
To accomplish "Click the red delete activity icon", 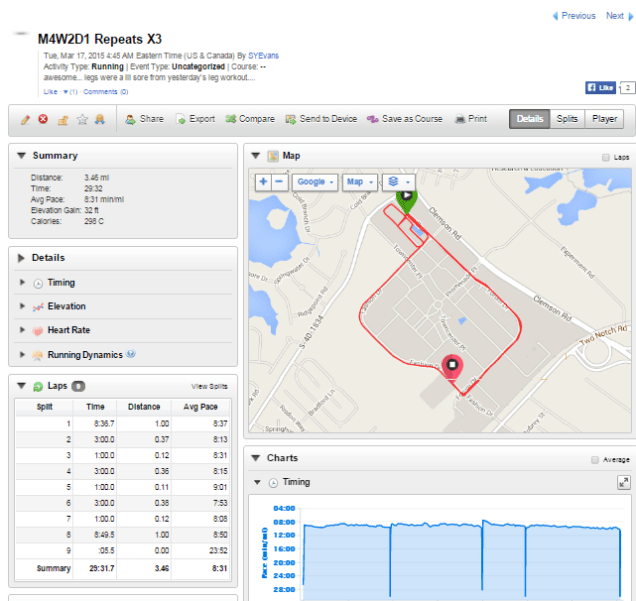I will (43, 119).
